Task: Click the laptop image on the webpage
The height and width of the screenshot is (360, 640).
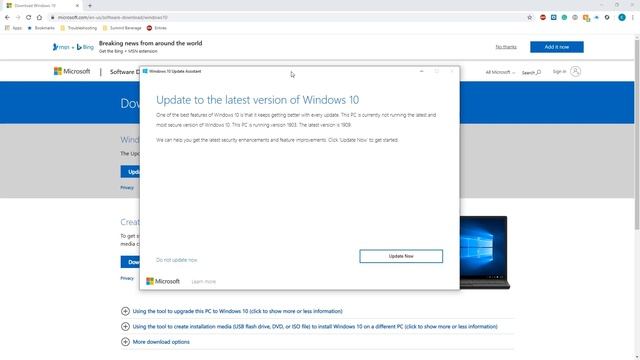Action: (485, 252)
